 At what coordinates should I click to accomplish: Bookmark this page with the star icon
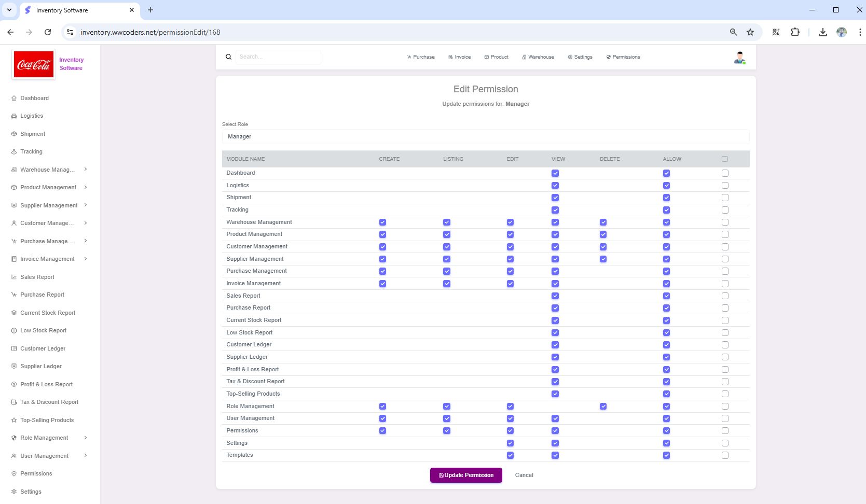pos(750,32)
